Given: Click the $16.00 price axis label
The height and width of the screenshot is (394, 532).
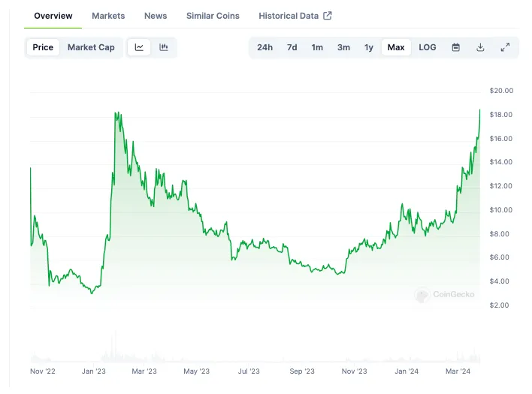Looking at the screenshot, I should [x=500, y=139].
